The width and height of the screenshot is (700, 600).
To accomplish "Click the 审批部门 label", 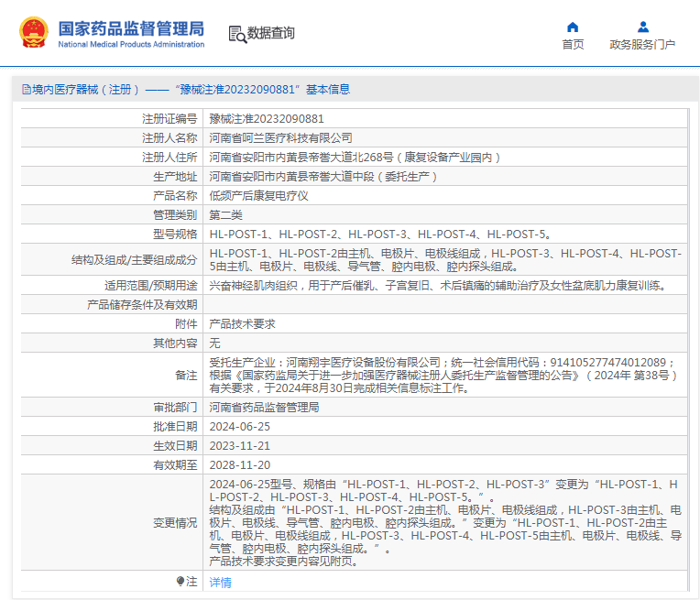I will 175,407.
